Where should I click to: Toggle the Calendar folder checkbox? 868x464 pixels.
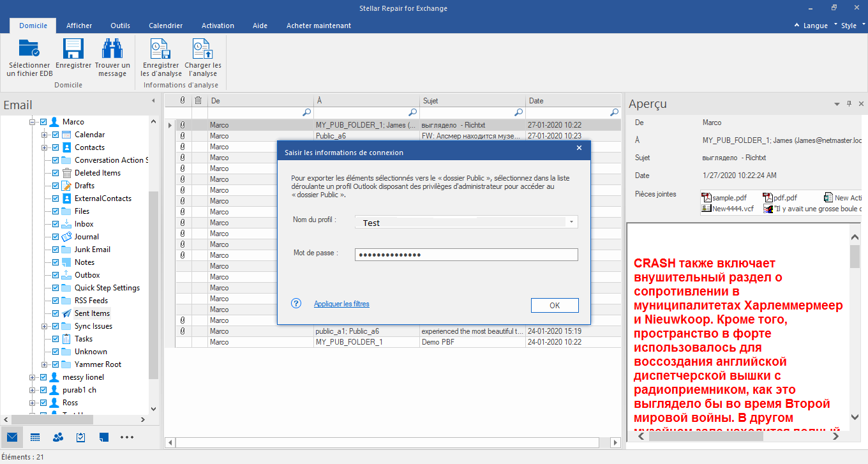[x=56, y=135]
